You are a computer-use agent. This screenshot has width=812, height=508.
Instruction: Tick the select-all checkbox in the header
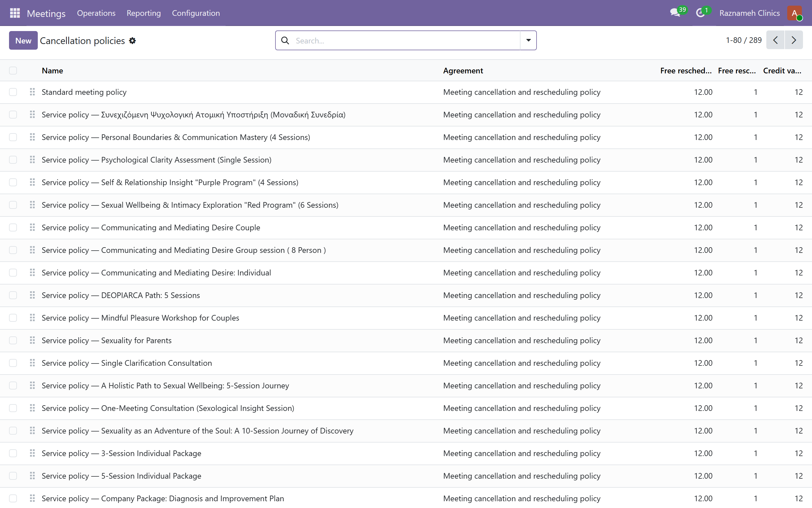tap(13, 71)
